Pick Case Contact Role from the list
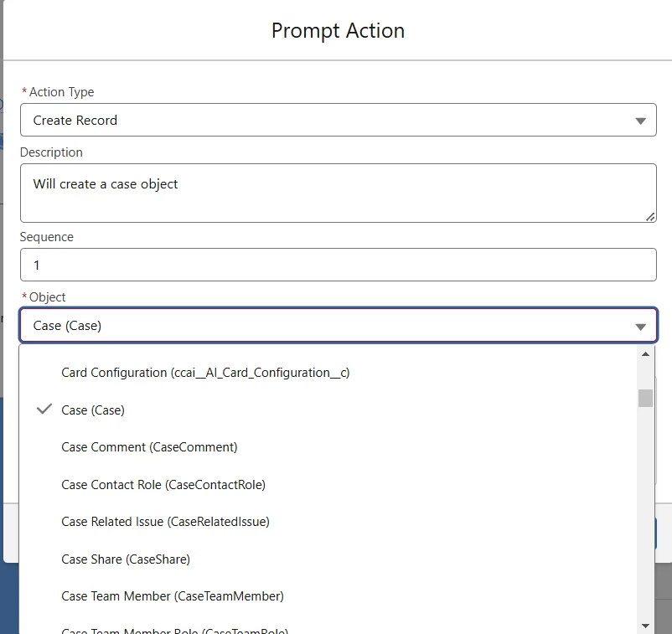Viewport: 672px width, 634px height. point(163,485)
